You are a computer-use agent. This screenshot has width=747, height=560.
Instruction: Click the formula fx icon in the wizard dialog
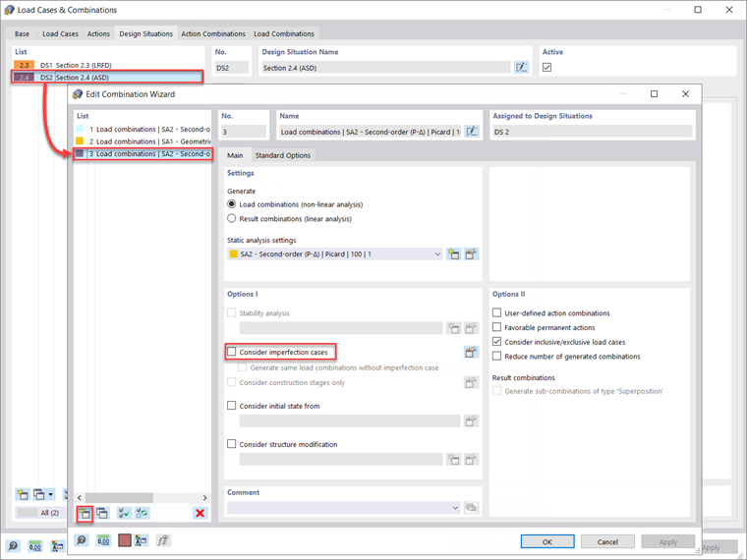click(x=163, y=540)
